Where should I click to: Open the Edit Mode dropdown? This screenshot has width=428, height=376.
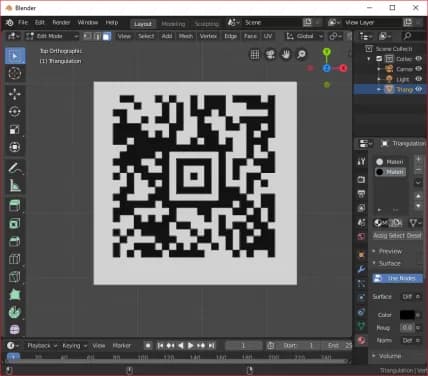(x=52, y=36)
